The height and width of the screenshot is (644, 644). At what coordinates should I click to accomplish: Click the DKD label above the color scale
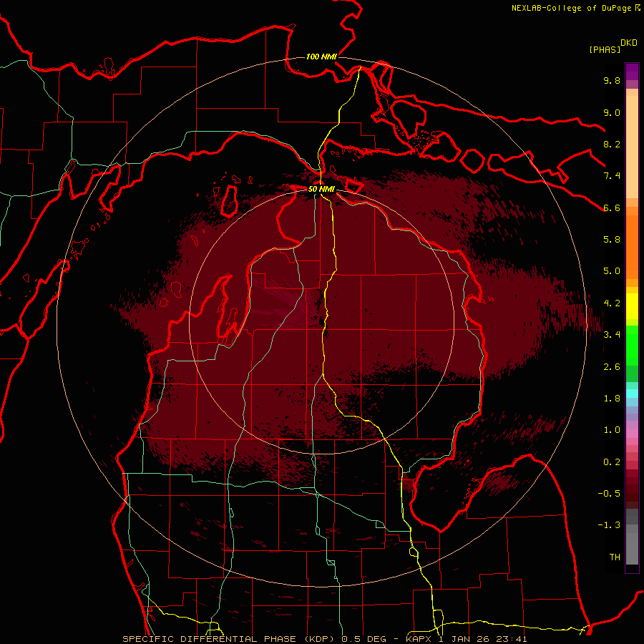[x=629, y=42]
